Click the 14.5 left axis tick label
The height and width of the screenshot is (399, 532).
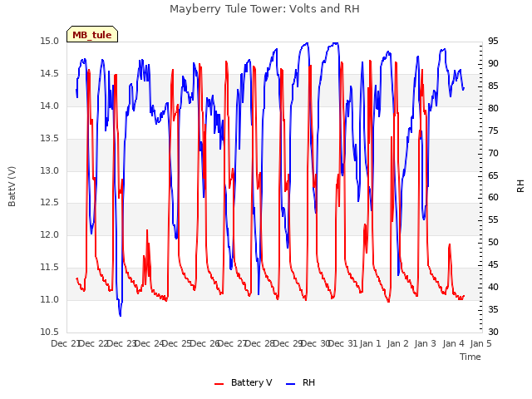click(49, 74)
